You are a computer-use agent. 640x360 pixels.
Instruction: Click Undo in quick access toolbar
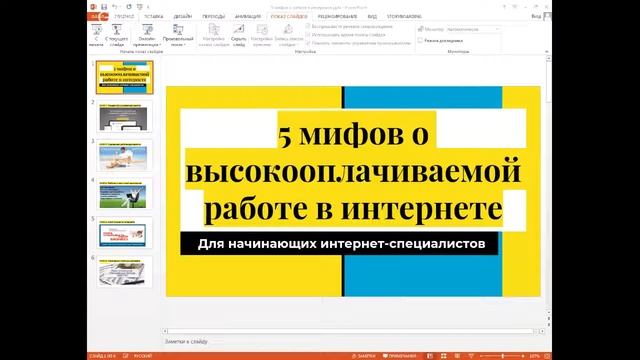click(x=115, y=7)
